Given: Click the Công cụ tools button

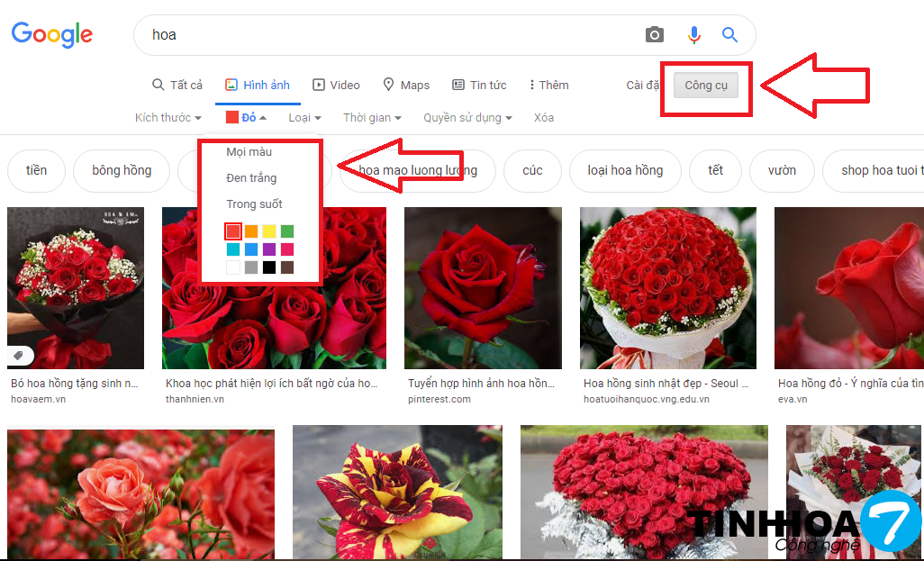Looking at the screenshot, I should (x=706, y=86).
